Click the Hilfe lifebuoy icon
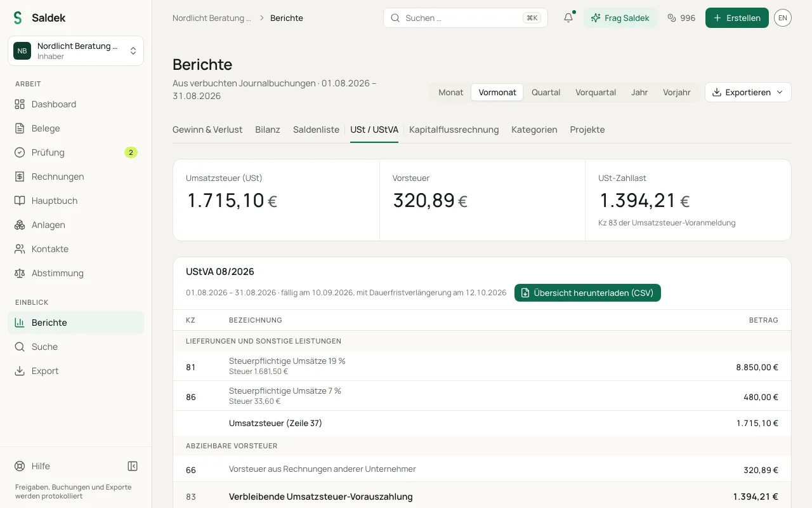Image resolution: width=812 pixels, height=508 pixels. pyautogui.click(x=20, y=466)
